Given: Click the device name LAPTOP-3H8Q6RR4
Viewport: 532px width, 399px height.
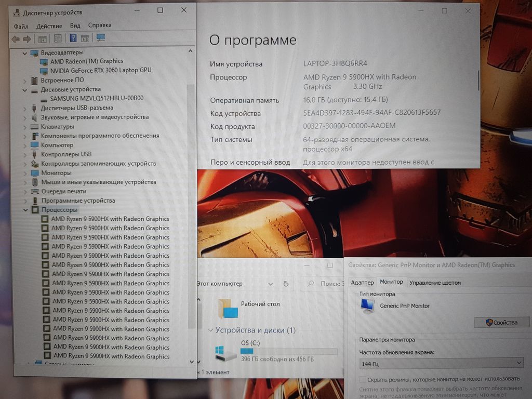Looking at the screenshot, I should 335,63.
